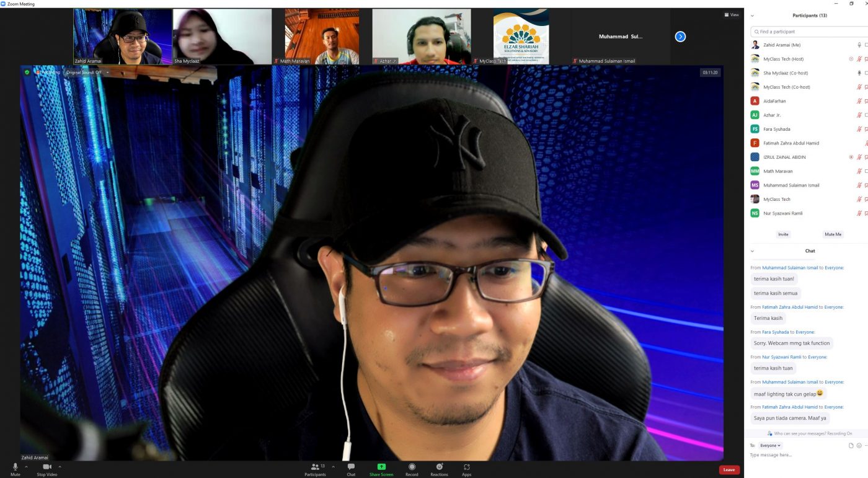Collapse the Chat panel header chevron
868x478 pixels.
753,251
